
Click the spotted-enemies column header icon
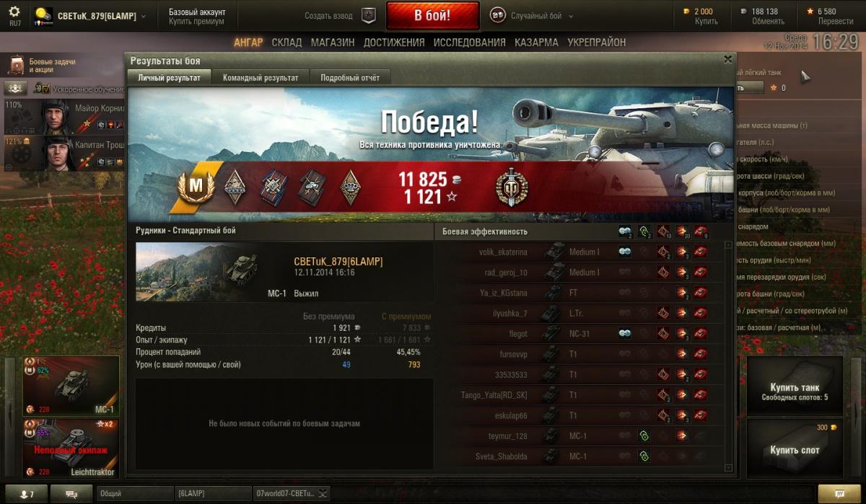(624, 231)
